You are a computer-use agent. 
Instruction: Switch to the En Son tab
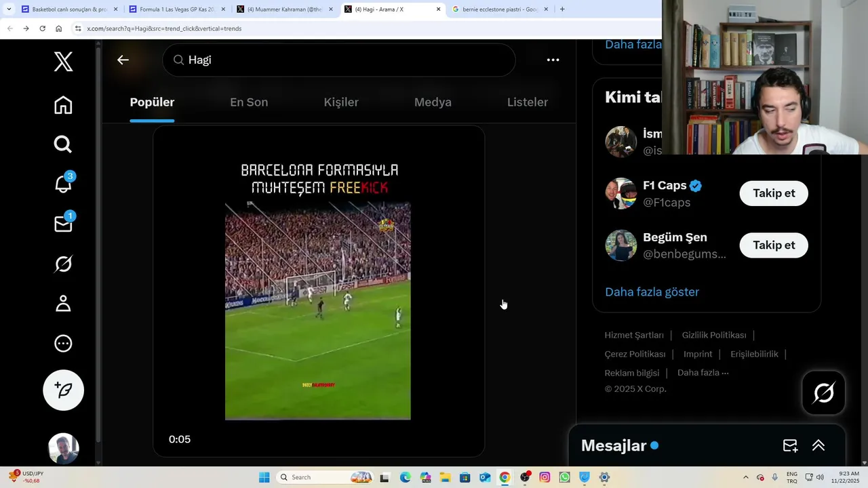coord(249,102)
